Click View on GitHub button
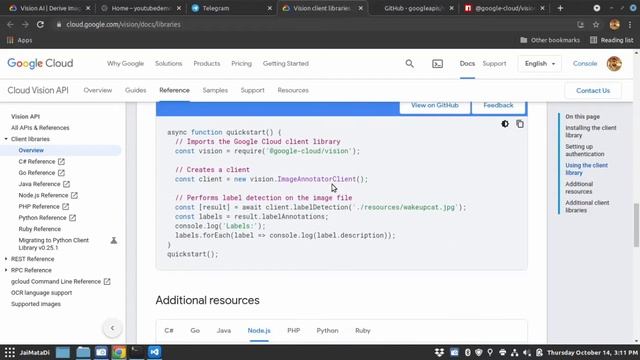This screenshot has height=360, width=640. tap(435, 106)
